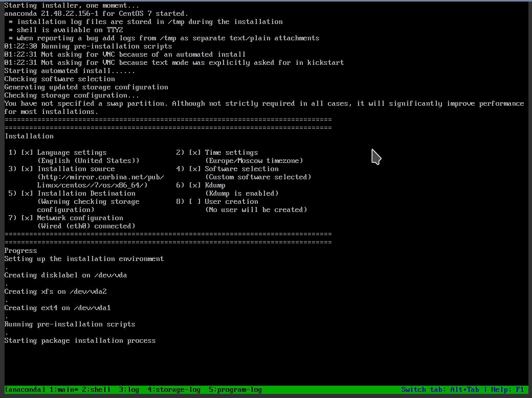The height and width of the screenshot is (398, 532).
Task: Click 'Creating xfs on /dev/vda2' line
Action: (56, 292)
